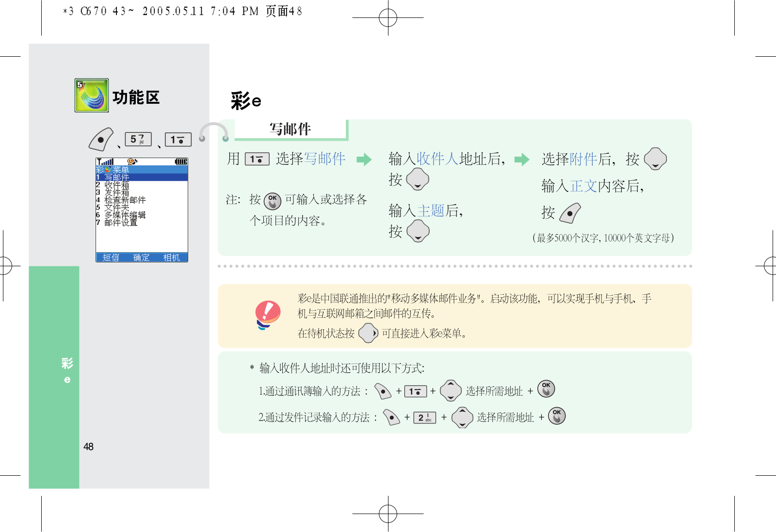Click the navigation key after 收件人地址后
The height and width of the screenshot is (532, 776).
(x=418, y=180)
